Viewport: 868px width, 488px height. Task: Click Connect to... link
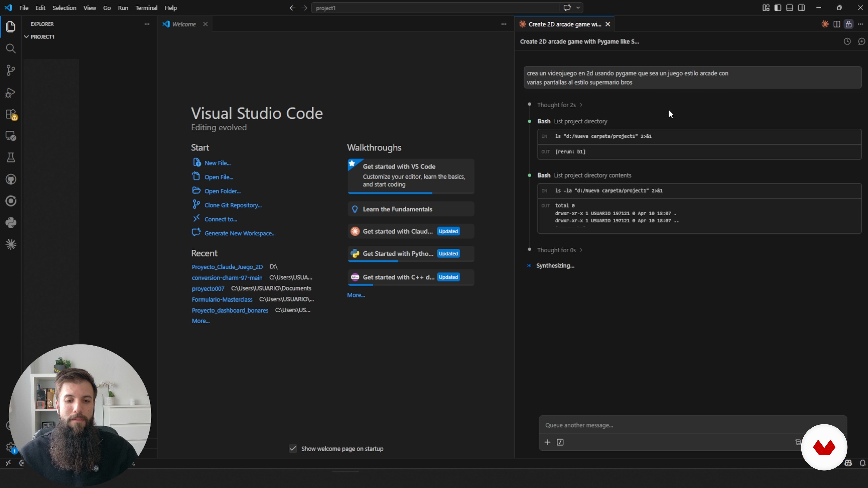(x=221, y=219)
